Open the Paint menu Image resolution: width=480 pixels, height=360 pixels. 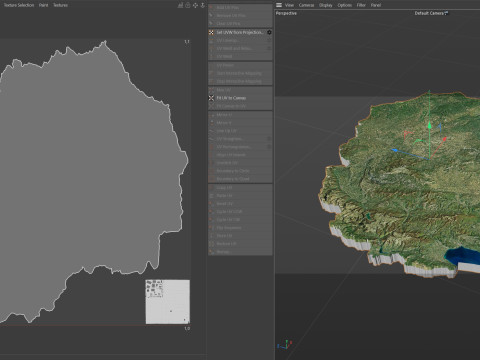tap(44, 5)
